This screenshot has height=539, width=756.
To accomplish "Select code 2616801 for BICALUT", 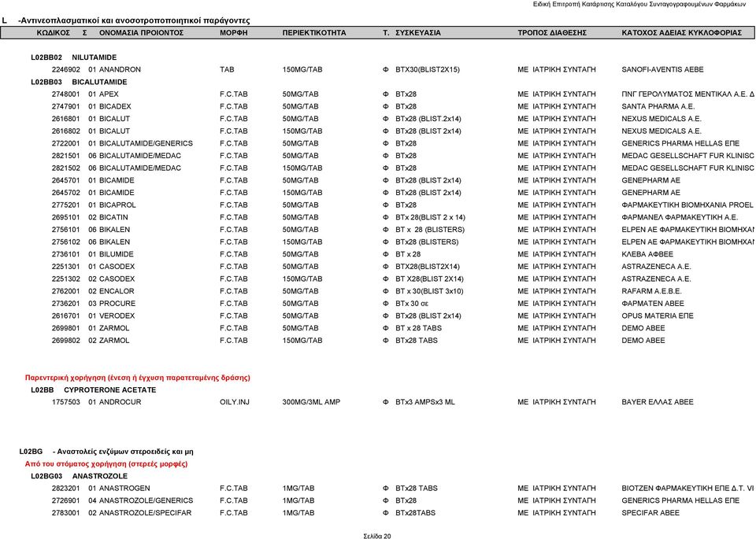I will pos(66,119).
